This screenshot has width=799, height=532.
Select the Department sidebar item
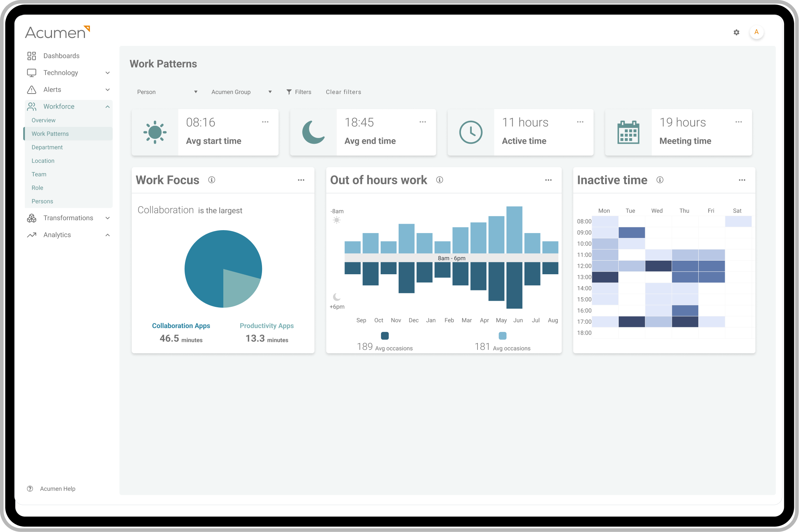(47, 147)
